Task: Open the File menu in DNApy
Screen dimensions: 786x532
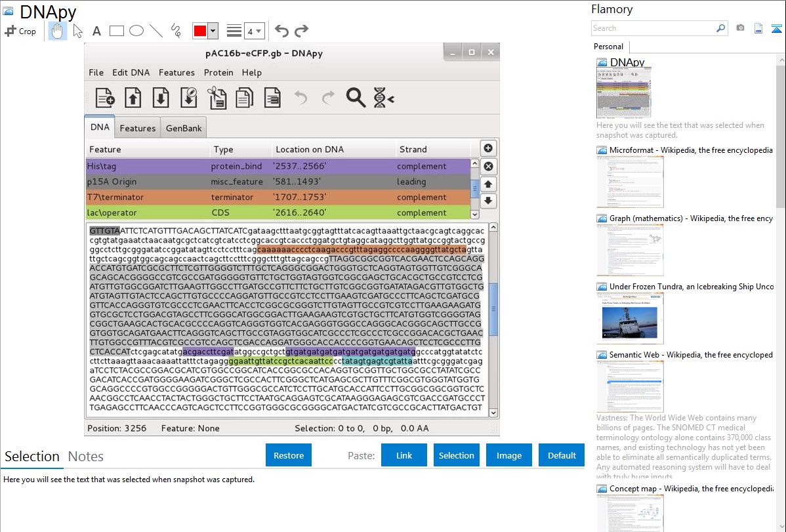Action: tap(96, 73)
